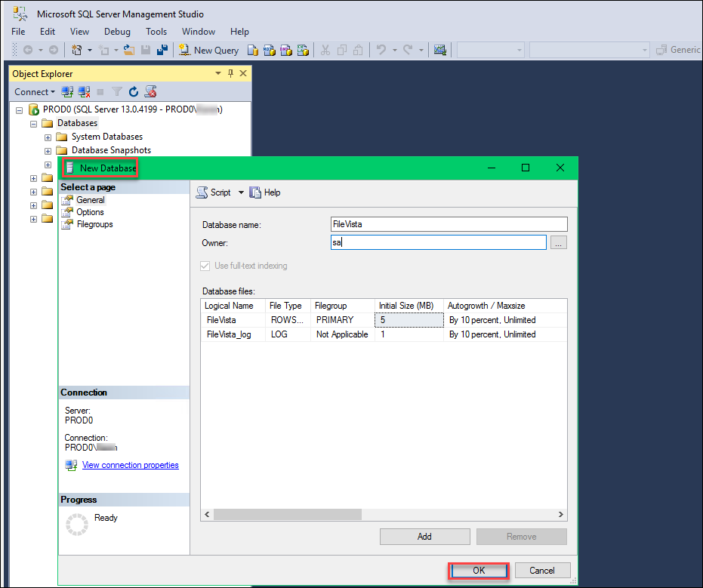
Task: Refresh the Object Explorer tree
Action: [x=134, y=92]
